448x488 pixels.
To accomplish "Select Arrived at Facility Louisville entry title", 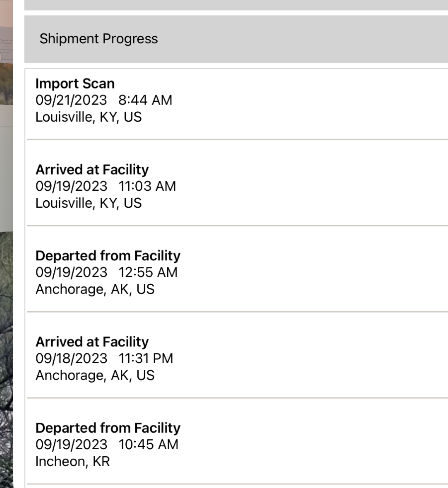I will (x=92, y=169).
